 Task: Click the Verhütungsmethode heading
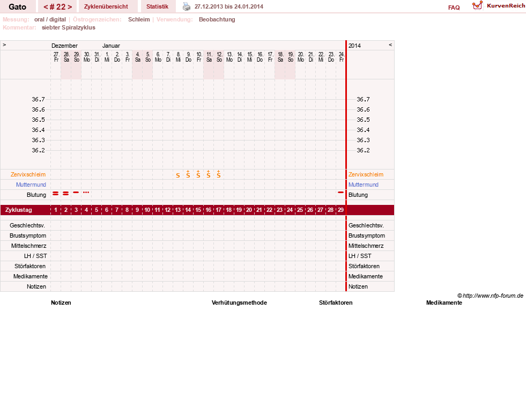pos(239,303)
